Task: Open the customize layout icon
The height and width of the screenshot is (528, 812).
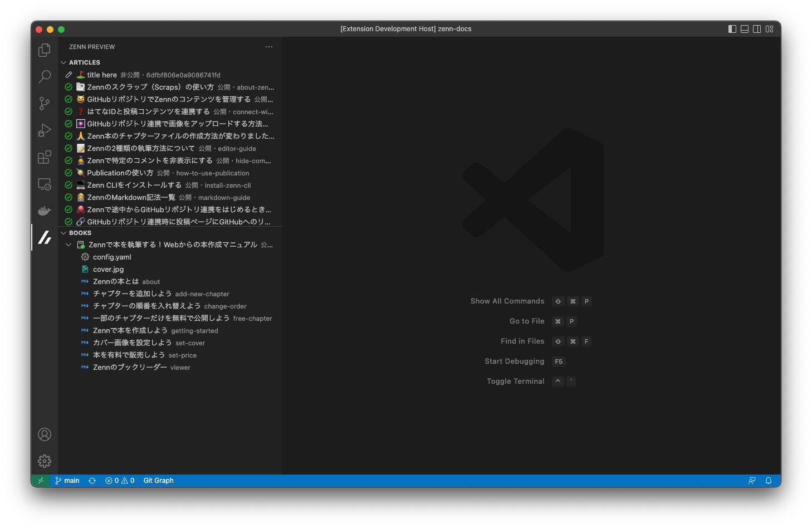Action: [x=769, y=29]
